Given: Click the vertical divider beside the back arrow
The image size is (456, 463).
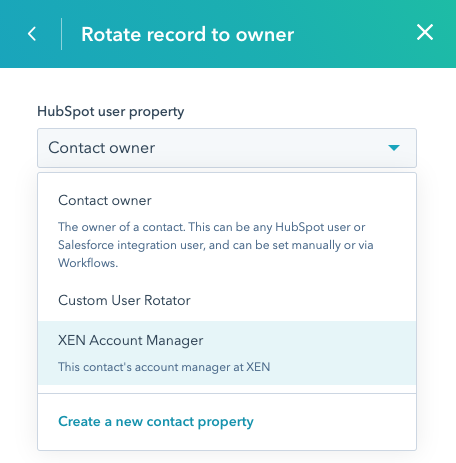Looking at the screenshot, I should 61,34.
